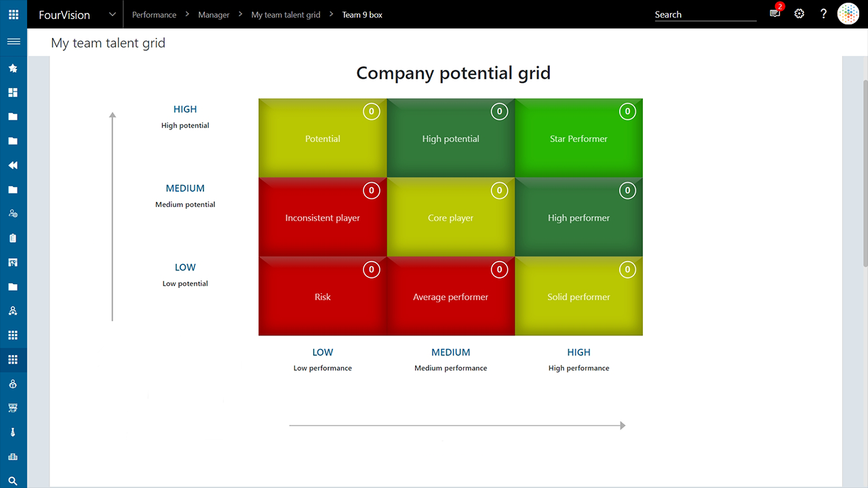Click the My team talent grid page title
Image resolution: width=868 pixels, height=488 pixels.
coord(108,43)
